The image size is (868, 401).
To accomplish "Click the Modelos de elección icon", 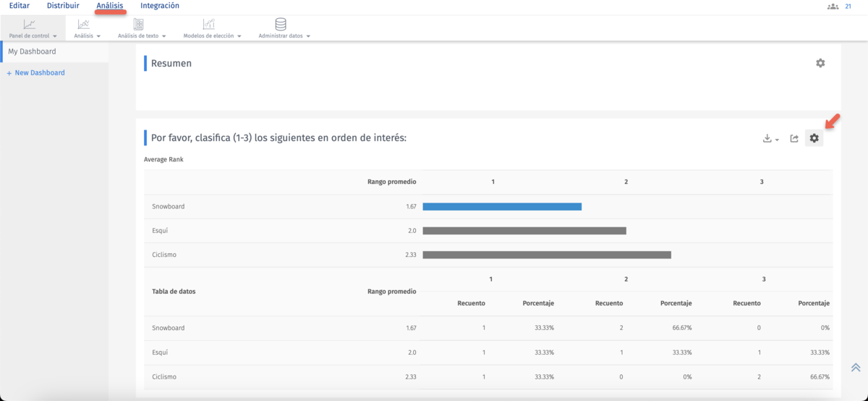I will 208,25.
